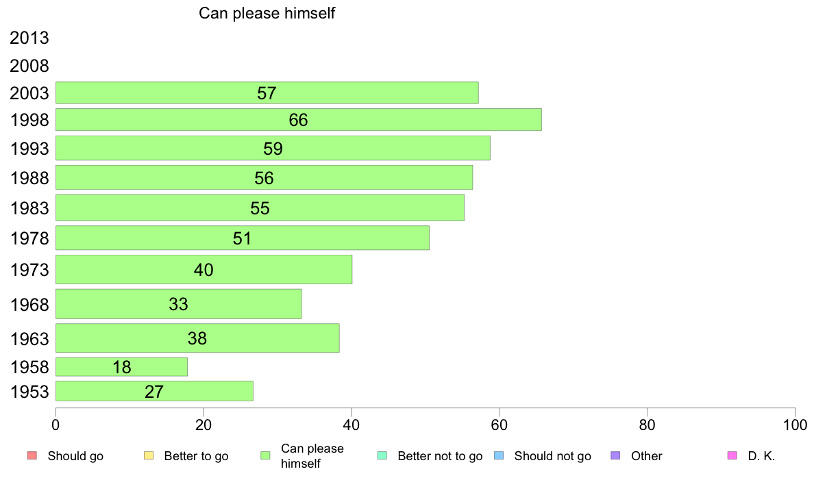Viewport: 814px width, 504px height.
Task: Click the Can please himself chart title
Action: click(267, 13)
